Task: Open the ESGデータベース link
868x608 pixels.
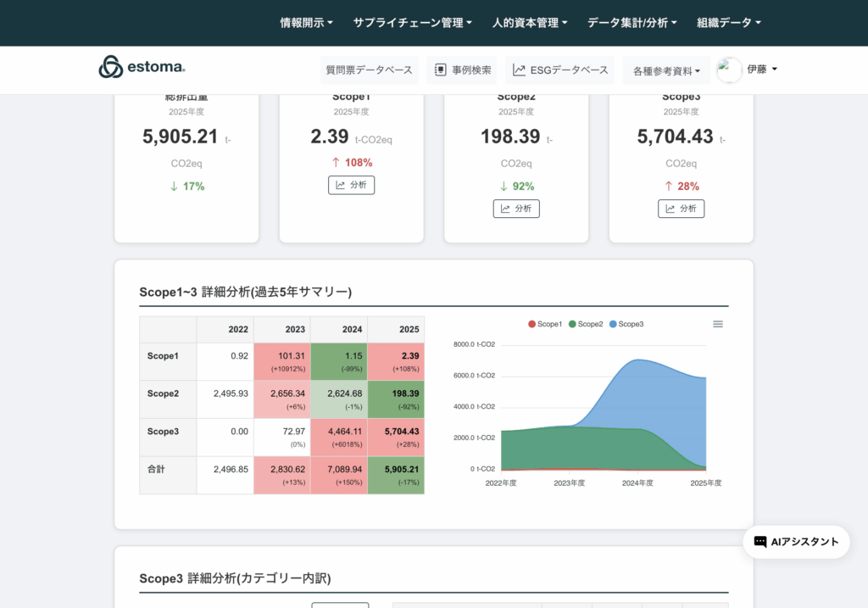Action: tap(560, 70)
